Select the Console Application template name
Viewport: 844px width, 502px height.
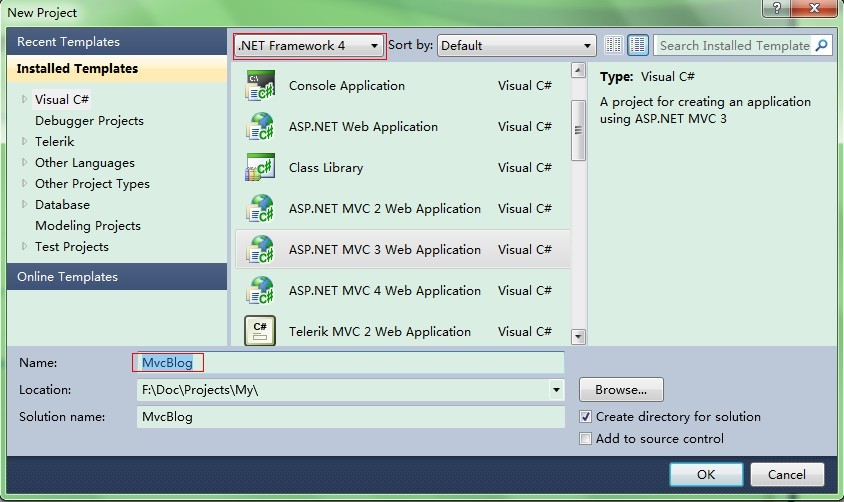click(x=347, y=86)
